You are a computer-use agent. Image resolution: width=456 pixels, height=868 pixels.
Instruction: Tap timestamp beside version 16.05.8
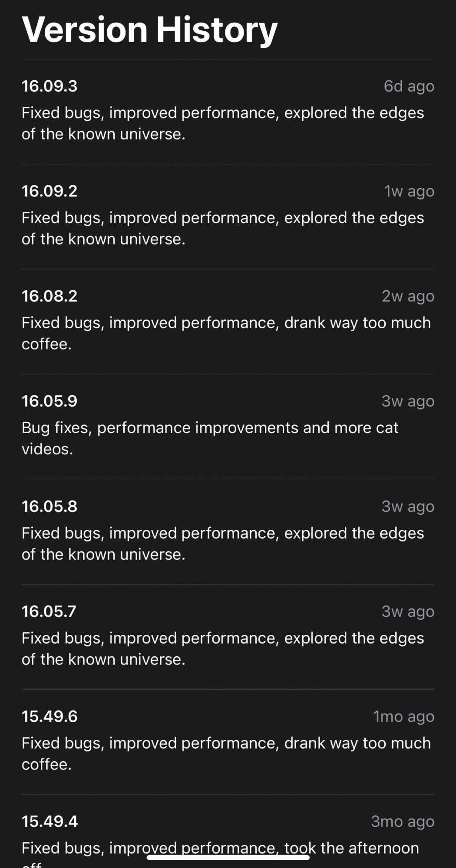click(408, 506)
